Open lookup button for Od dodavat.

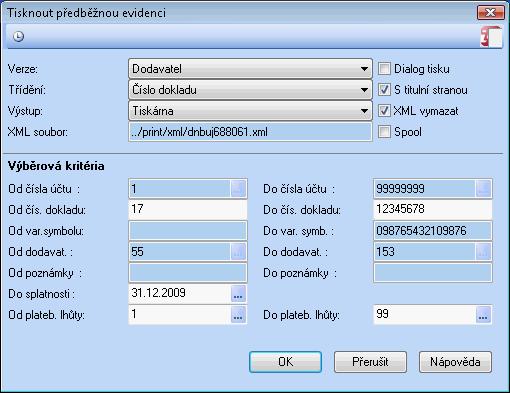click(238, 252)
